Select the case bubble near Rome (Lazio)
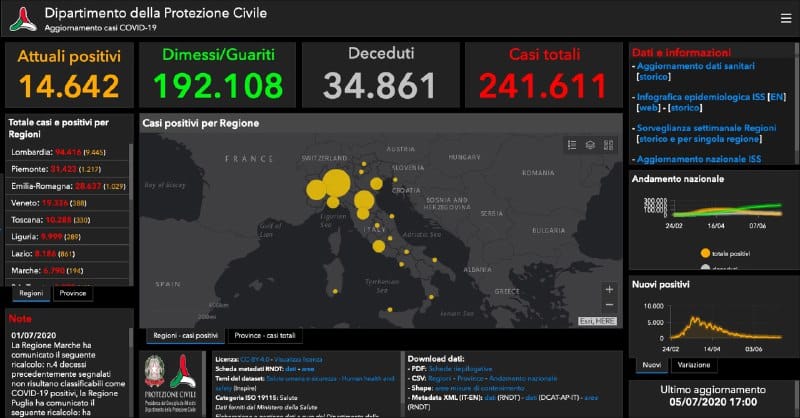Image resolution: width=800 pixels, height=418 pixels. click(379, 247)
